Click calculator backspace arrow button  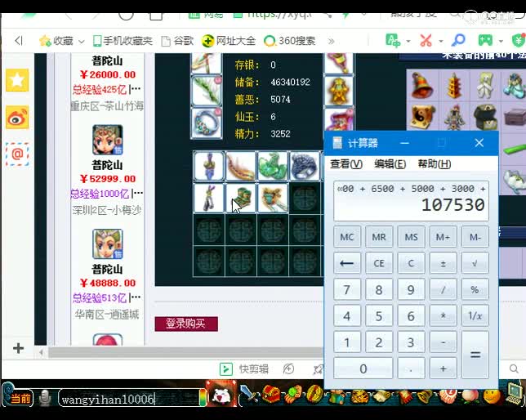(347, 263)
